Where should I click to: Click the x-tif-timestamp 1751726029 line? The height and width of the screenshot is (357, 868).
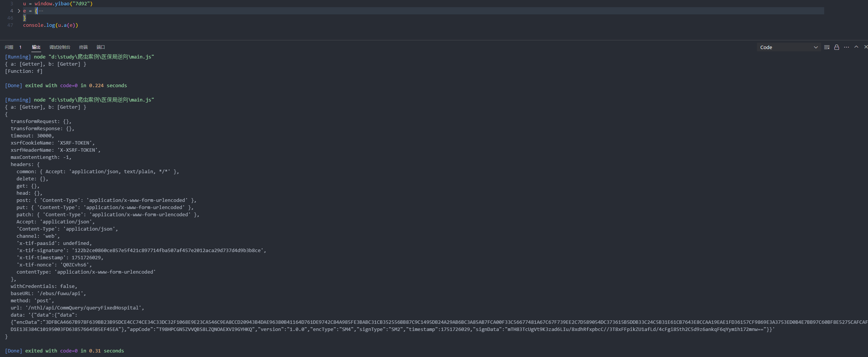click(x=60, y=258)
